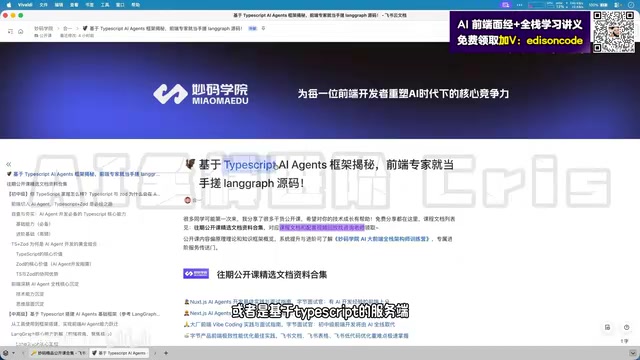Jump to Zod的核心价值 in outline
640x360 pixels.
53,264
